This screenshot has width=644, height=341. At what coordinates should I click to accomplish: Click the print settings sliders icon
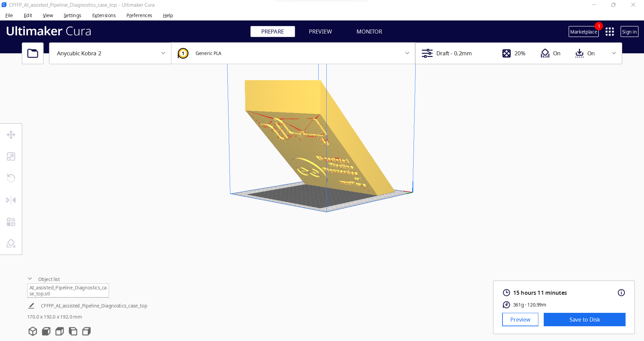pyautogui.click(x=427, y=53)
